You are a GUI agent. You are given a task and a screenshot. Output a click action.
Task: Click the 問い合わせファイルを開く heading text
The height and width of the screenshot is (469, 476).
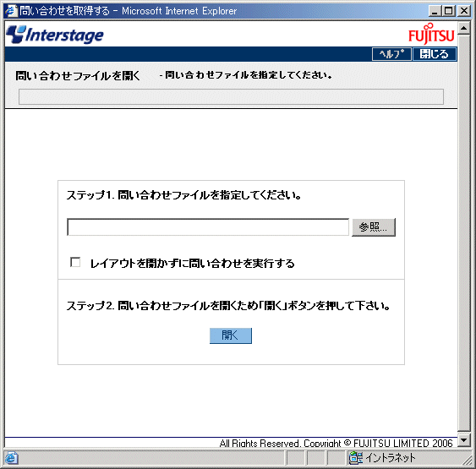[x=78, y=75]
